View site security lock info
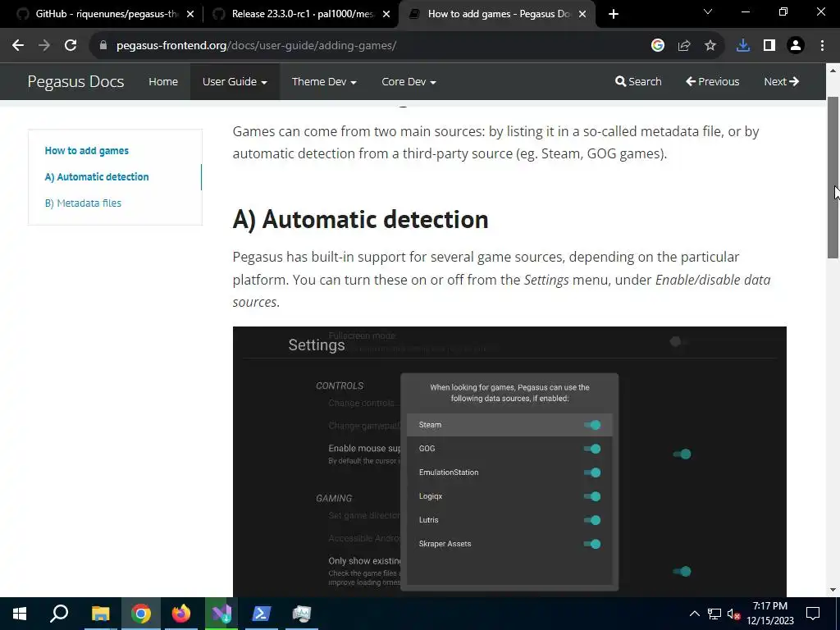The width and height of the screenshot is (840, 630). click(103, 46)
